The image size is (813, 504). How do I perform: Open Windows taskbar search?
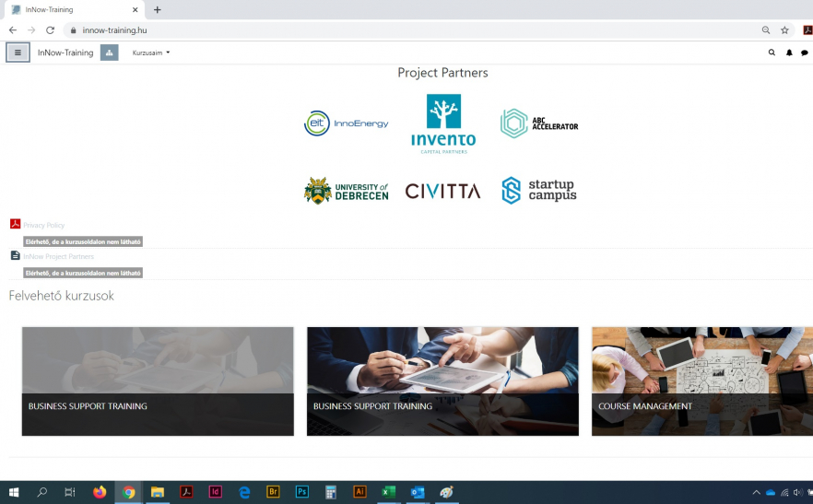42,492
